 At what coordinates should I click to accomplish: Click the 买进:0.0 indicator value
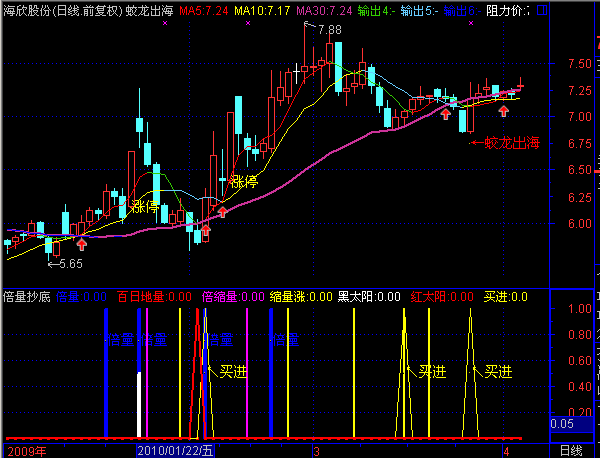point(505,297)
